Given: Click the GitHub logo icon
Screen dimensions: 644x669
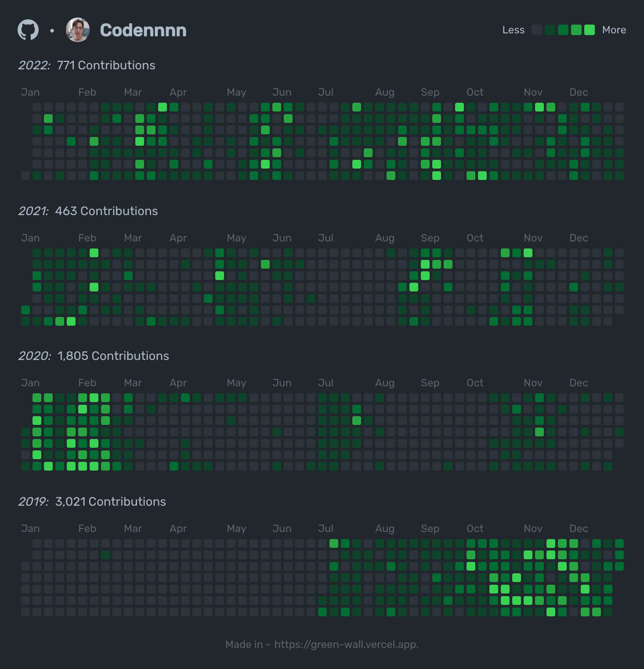Looking at the screenshot, I should point(28,30).
